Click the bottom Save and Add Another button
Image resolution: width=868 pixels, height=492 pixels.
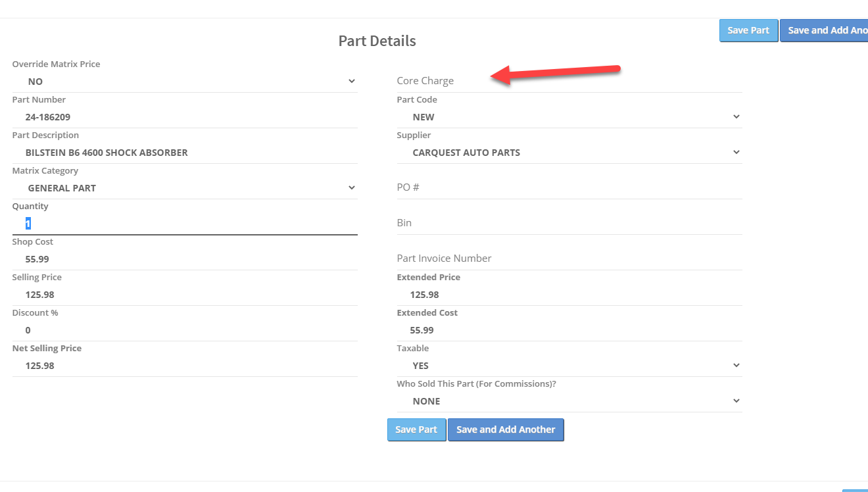pyautogui.click(x=506, y=430)
